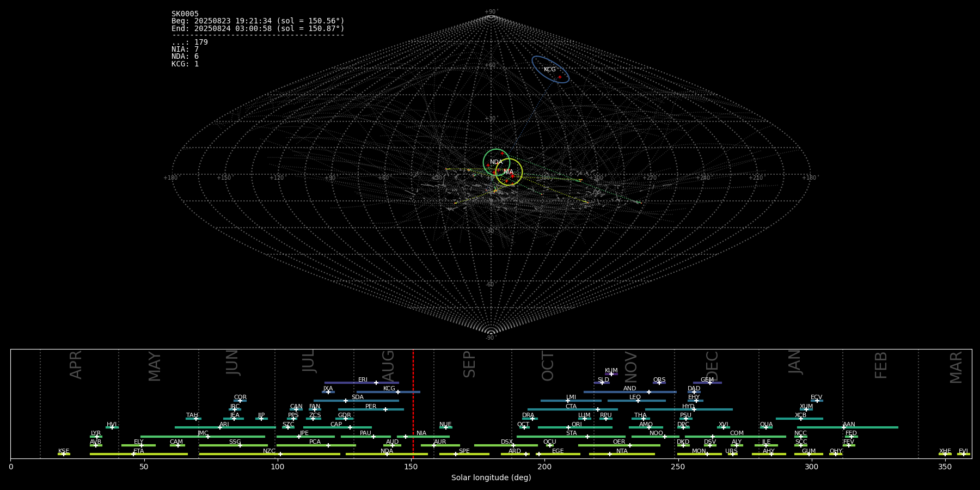Click the KUM shower label
This screenshot has height=490, width=980.
pos(611,371)
